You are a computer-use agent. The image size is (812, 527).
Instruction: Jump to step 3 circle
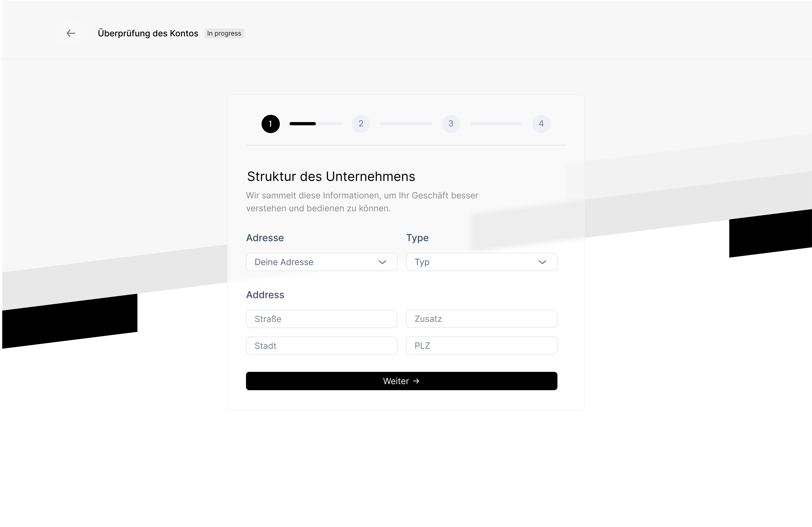coord(451,124)
